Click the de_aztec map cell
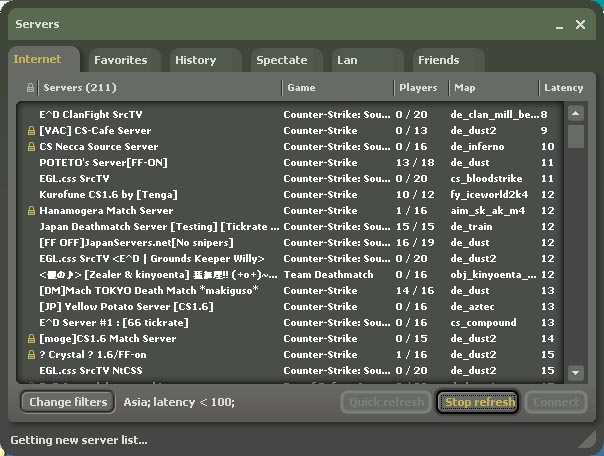The height and width of the screenshot is (456, 604). pos(472,307)
